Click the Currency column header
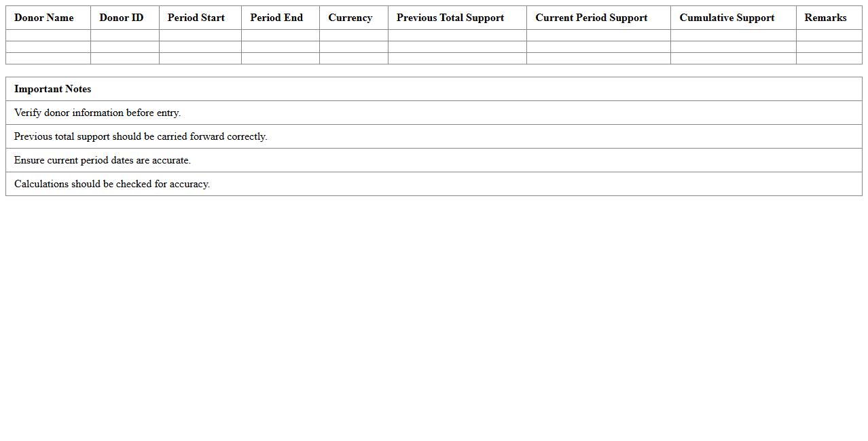This screenshot has height=441, width=868. (350, 18)
